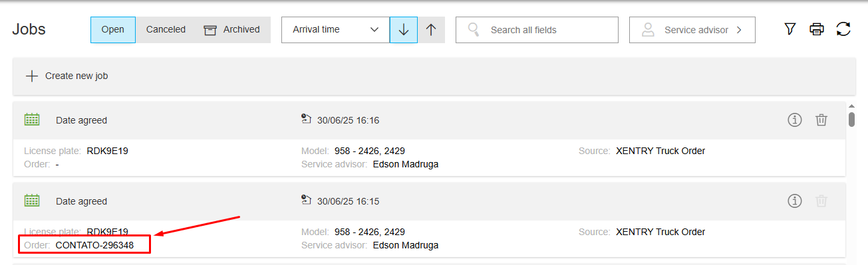Show info for 16:16 job
Screen dimensions: 868x265
tap(795, 120)
